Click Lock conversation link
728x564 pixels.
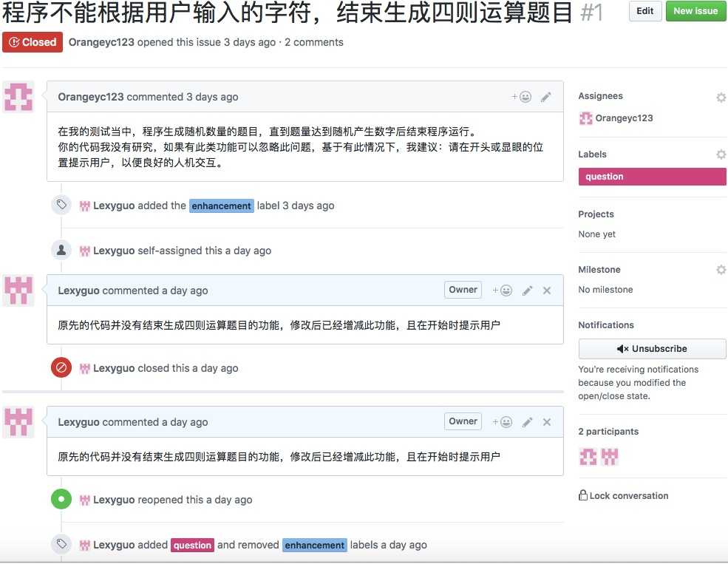coord(624,496)
